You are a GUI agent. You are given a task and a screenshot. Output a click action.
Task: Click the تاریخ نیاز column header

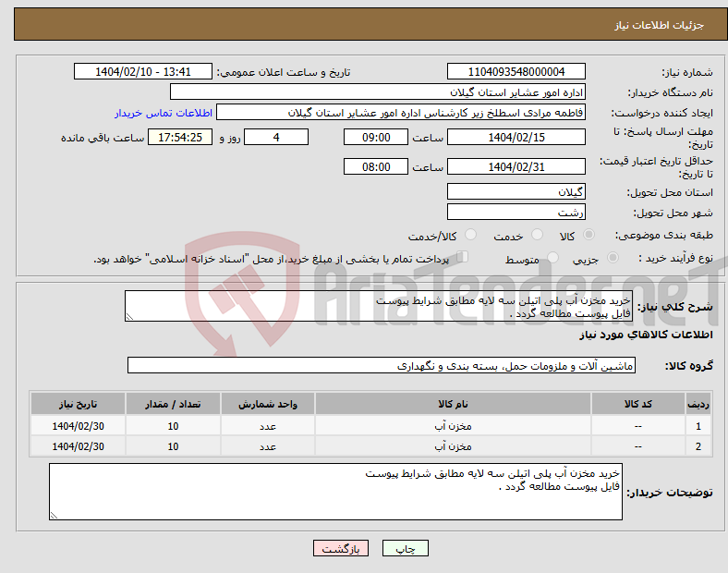click(x=78, y=404)
